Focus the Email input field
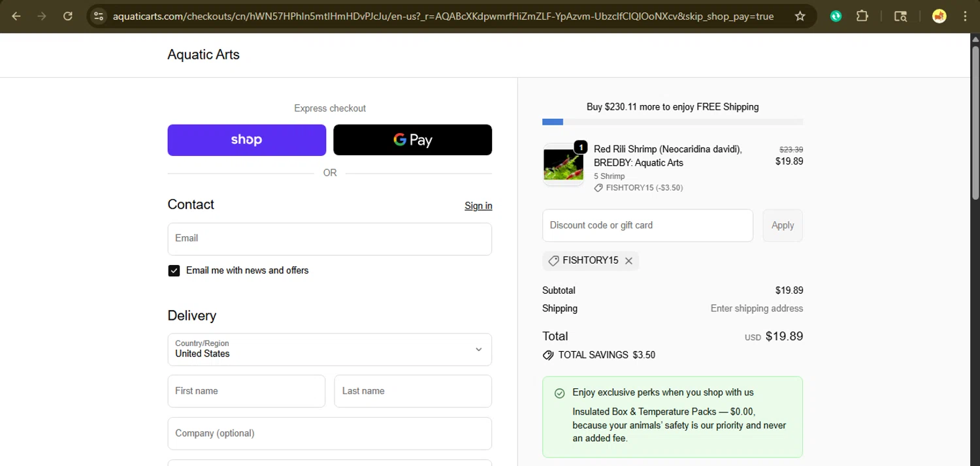The image size is (980, 466). [x=329, y=239]
